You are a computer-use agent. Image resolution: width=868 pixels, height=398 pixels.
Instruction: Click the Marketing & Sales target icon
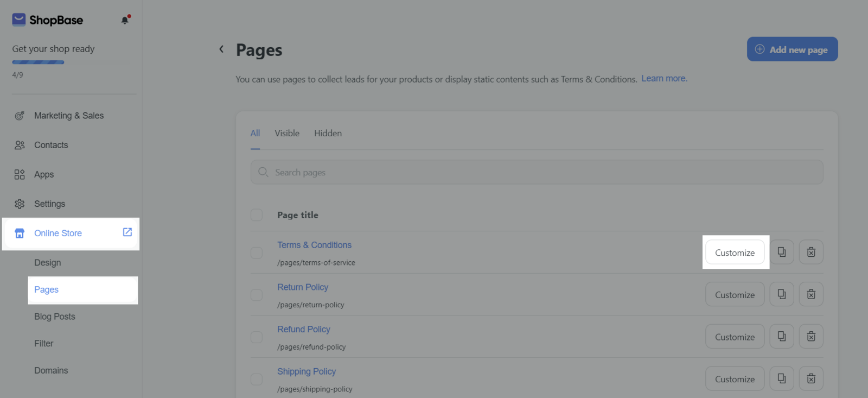point(20,116)
